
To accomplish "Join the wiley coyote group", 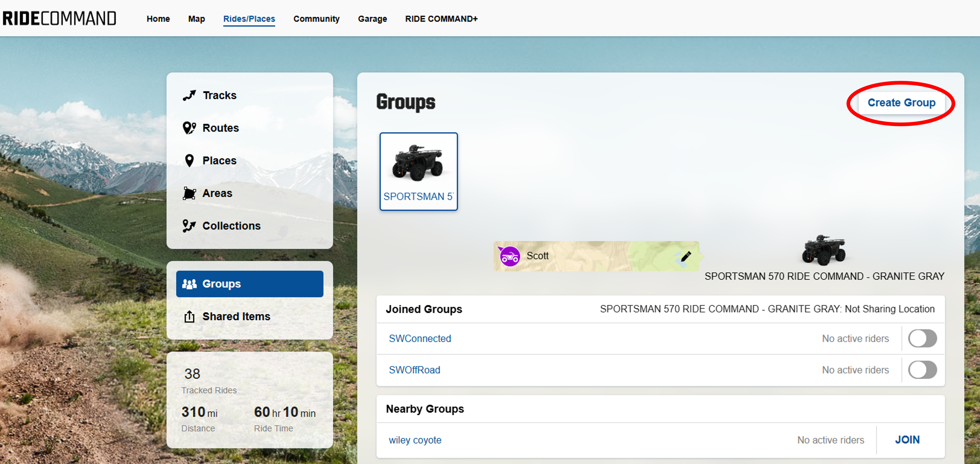I will coord(907,440).
